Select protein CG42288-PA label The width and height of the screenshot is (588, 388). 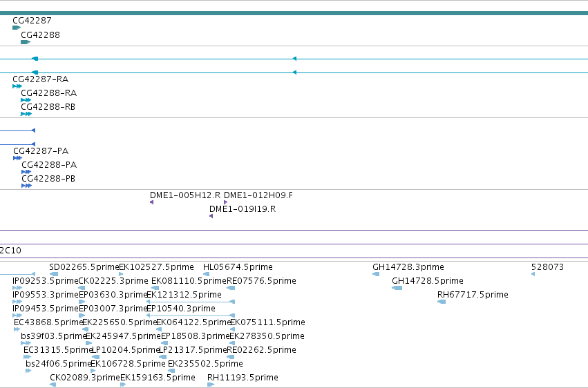[x=49, y=165]
